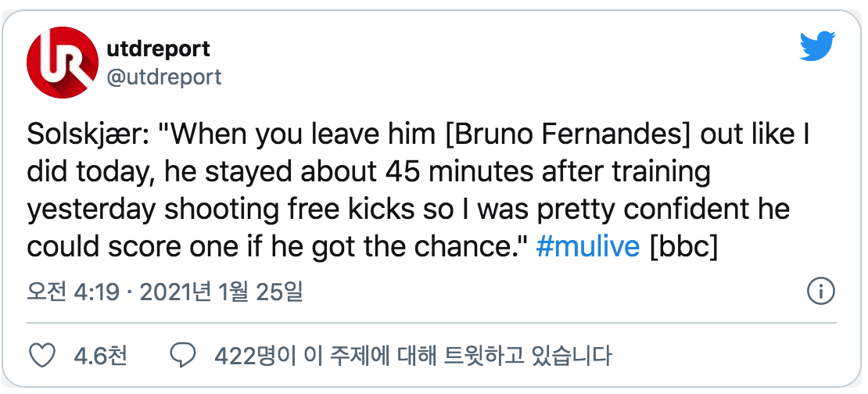The height and width of the screenshot is (394, 868).
Task: Click the 오전 4:19 timestamp
Action: [x=73, y=292]
